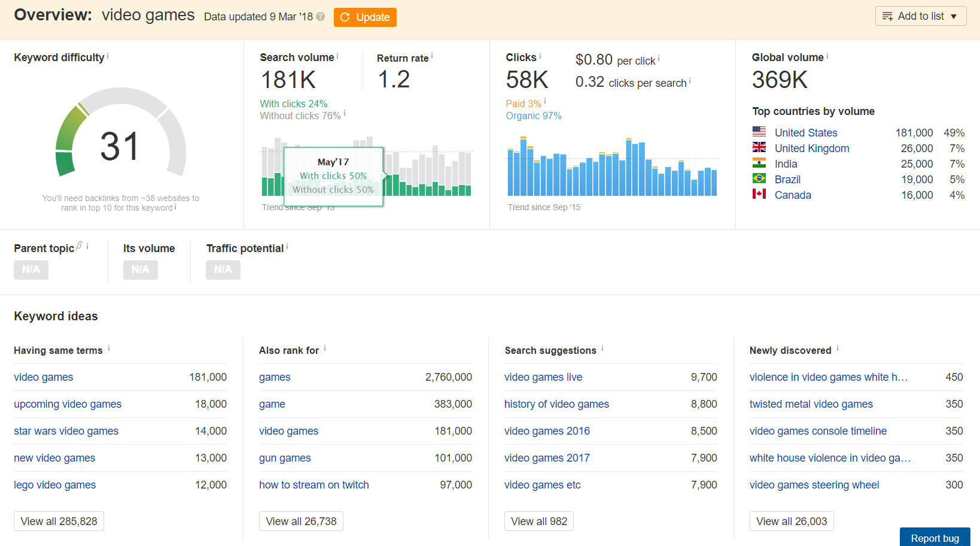This screenshot has height=546, width=980.
Task: Click info icon next to Keyword difficulty
Action: (108, 56)
